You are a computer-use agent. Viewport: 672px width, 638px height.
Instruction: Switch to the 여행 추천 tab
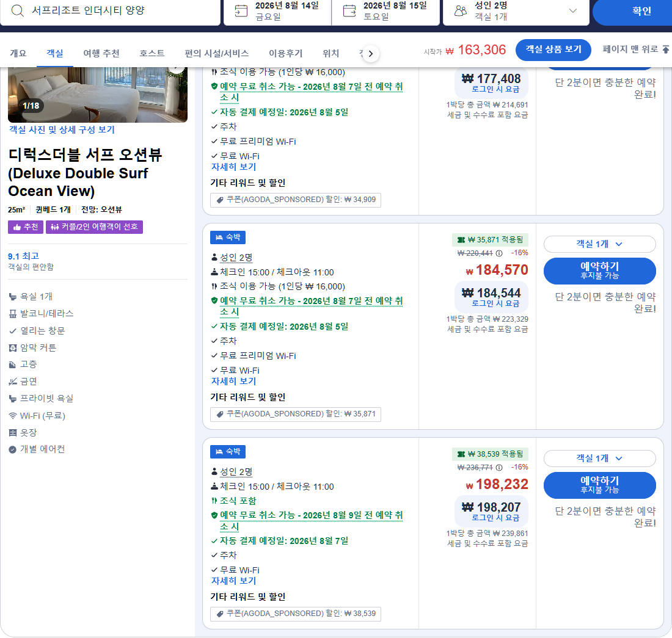tap(101, 54)
